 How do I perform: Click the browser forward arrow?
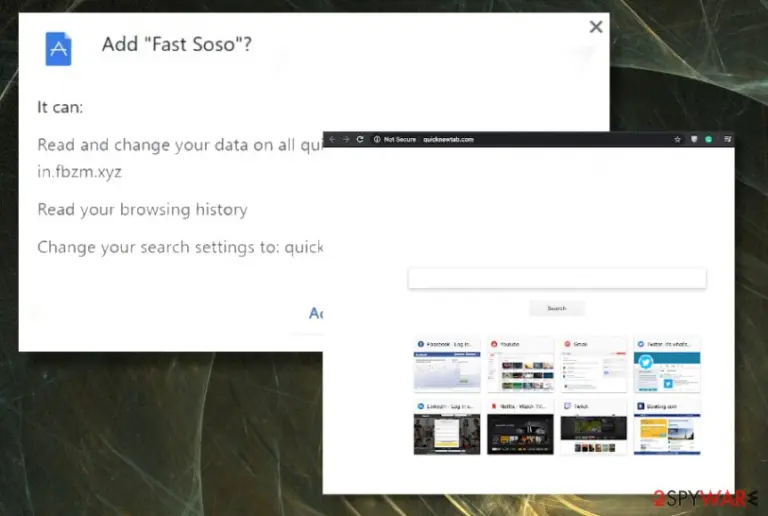tap(346, 140)
